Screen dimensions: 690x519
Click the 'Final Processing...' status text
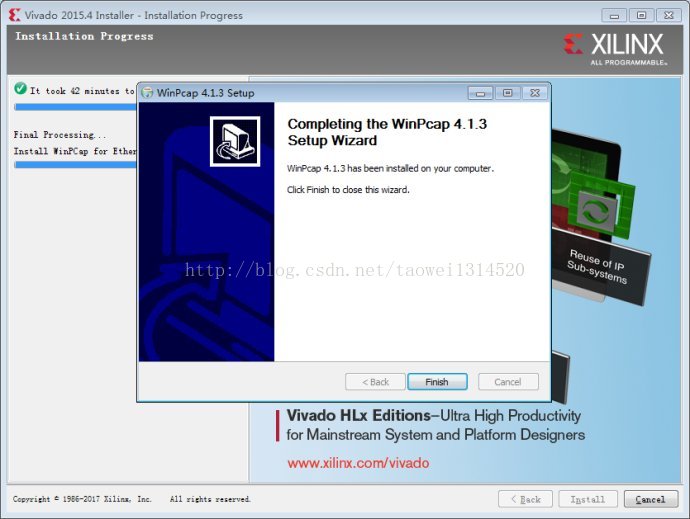[x=59, y=135]
